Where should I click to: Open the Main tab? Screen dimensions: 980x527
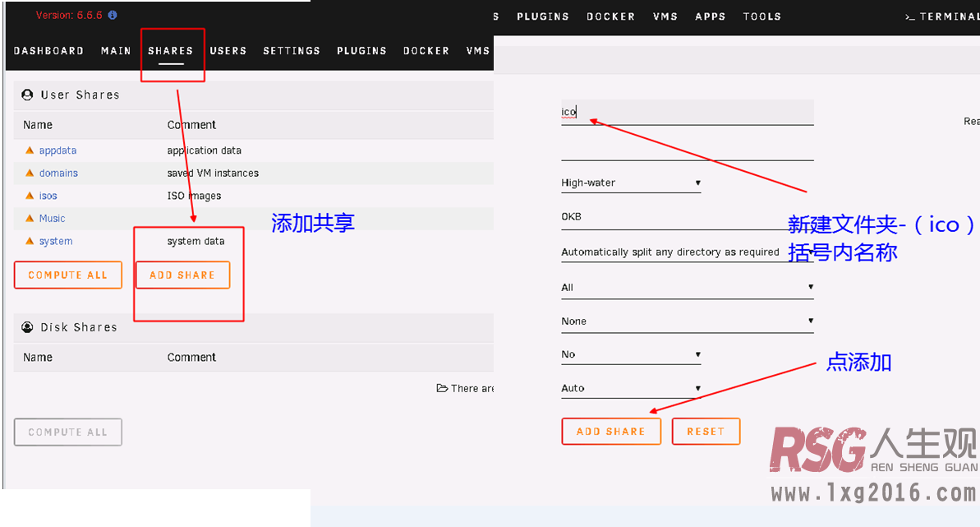coord(117,51)
